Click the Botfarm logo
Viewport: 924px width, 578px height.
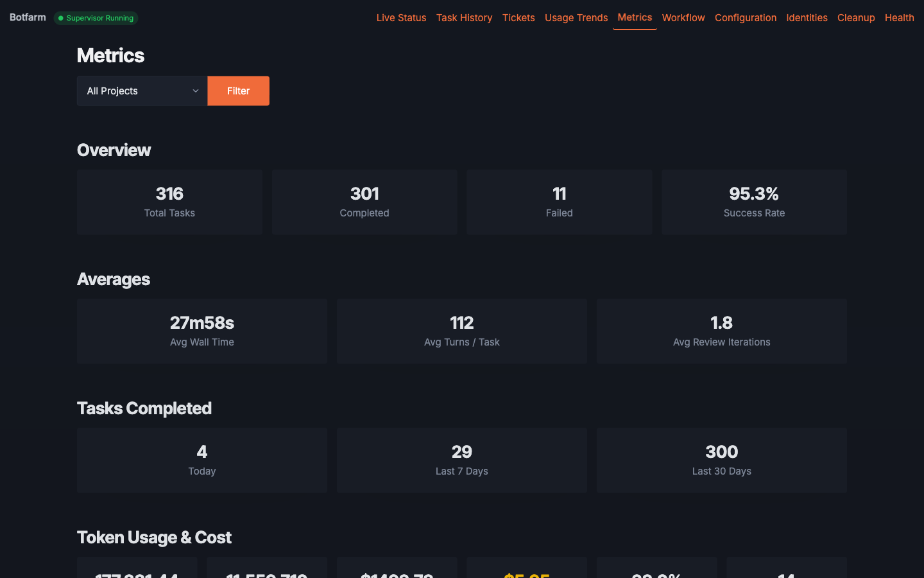tap(27, 17)
